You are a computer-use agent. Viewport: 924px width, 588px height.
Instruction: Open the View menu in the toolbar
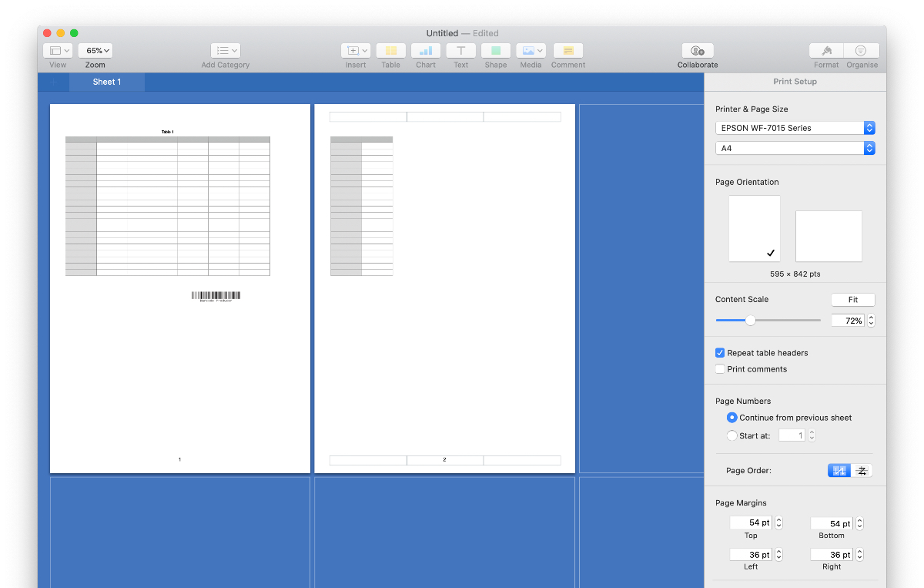point(58,51)
